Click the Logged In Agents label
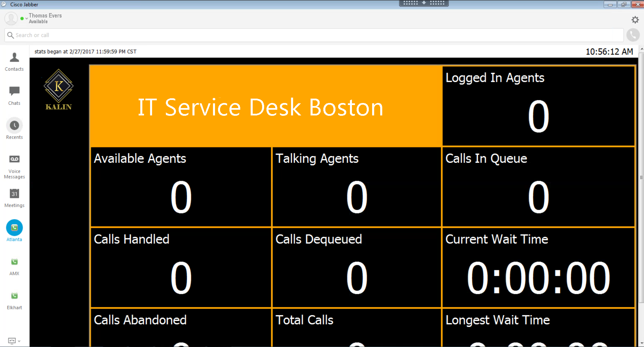Viewport: 644px width, 347px height. click(x=495, y=78)
